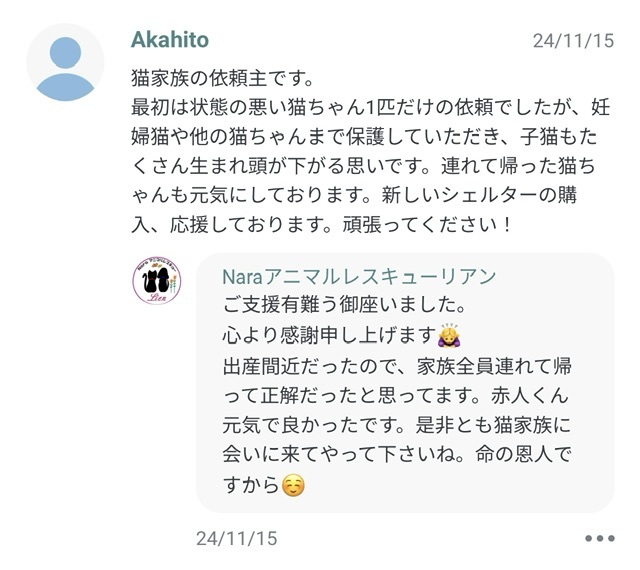Click the text 心より感謝申し上げます
The width and height of the screenshot is (640, 570).
click(x=328, y=333)
